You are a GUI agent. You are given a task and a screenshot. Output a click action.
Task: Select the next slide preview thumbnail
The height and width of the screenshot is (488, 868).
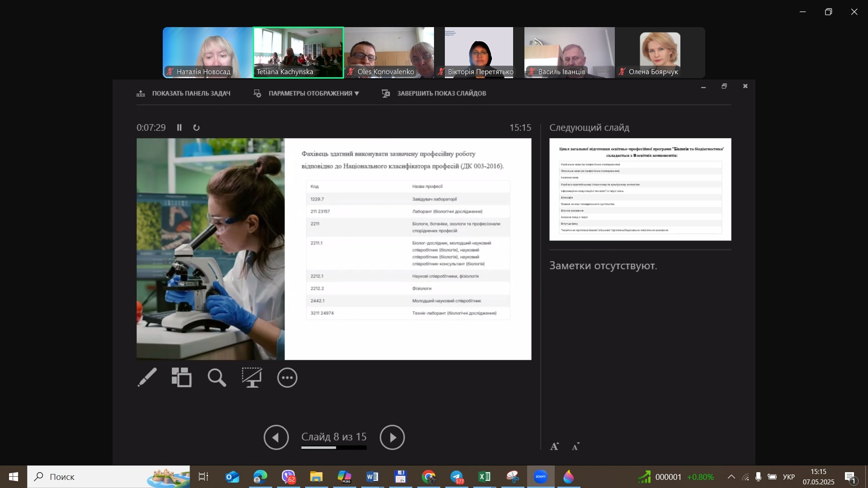pyautogui.click(x=640, y=189)
